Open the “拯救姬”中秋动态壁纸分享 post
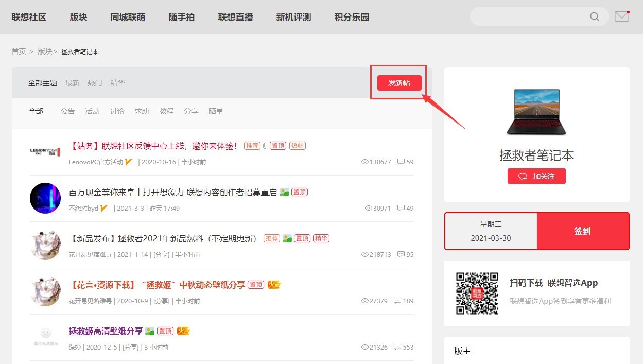 (x=157, y=285)
